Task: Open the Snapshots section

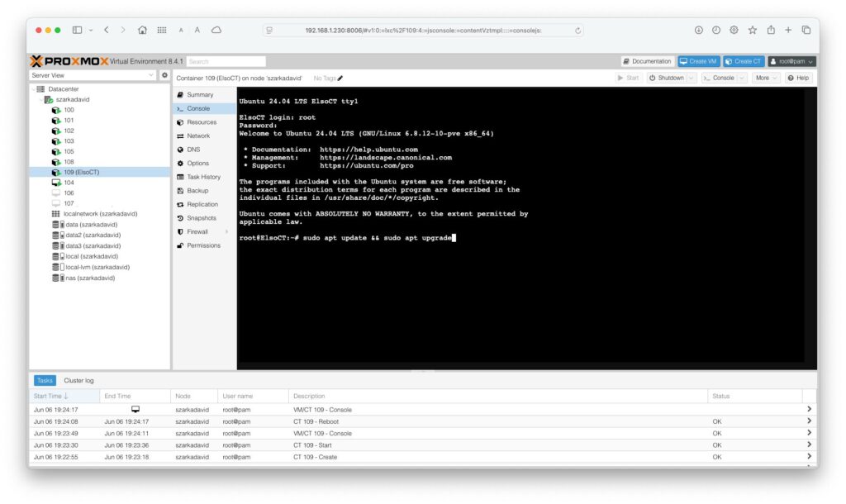Action: click(205, 218)
